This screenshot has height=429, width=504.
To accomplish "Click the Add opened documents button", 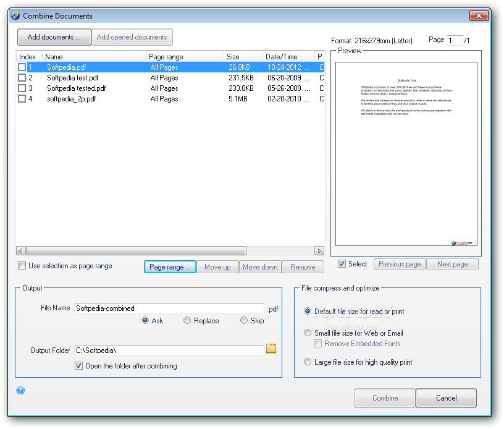I will point(132,37).
